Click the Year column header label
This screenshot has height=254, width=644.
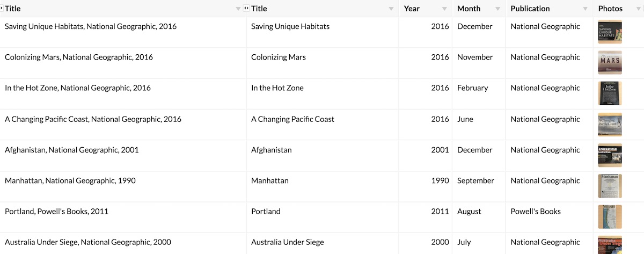click(412, 9)
